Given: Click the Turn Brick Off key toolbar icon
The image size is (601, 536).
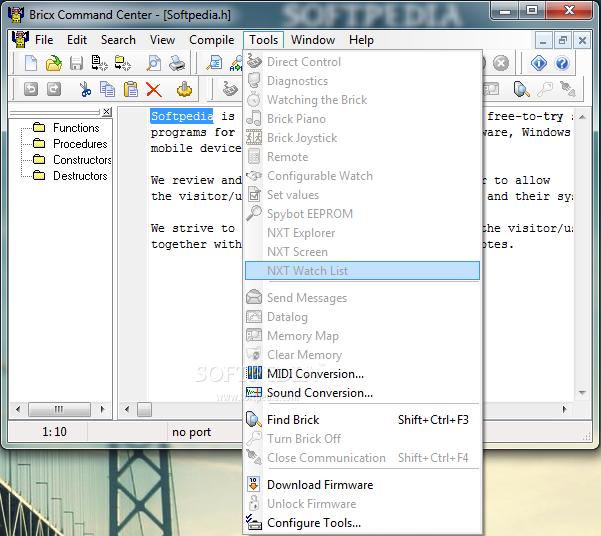Looking at the screenshot, I should (545, 89).
